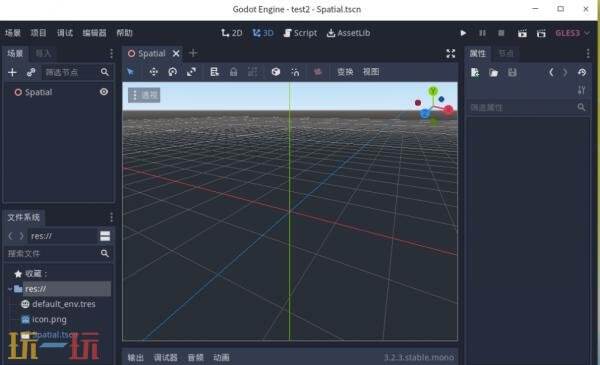Select the Select Mode arrow tool

click(131, 72)
